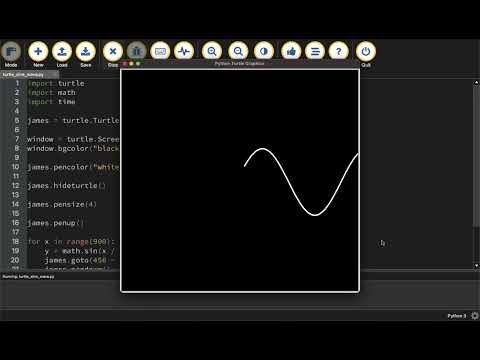Create a new file with New button
Image resolution: width=480 pixels, height=360 pixels.
click(x=38, y=51)
